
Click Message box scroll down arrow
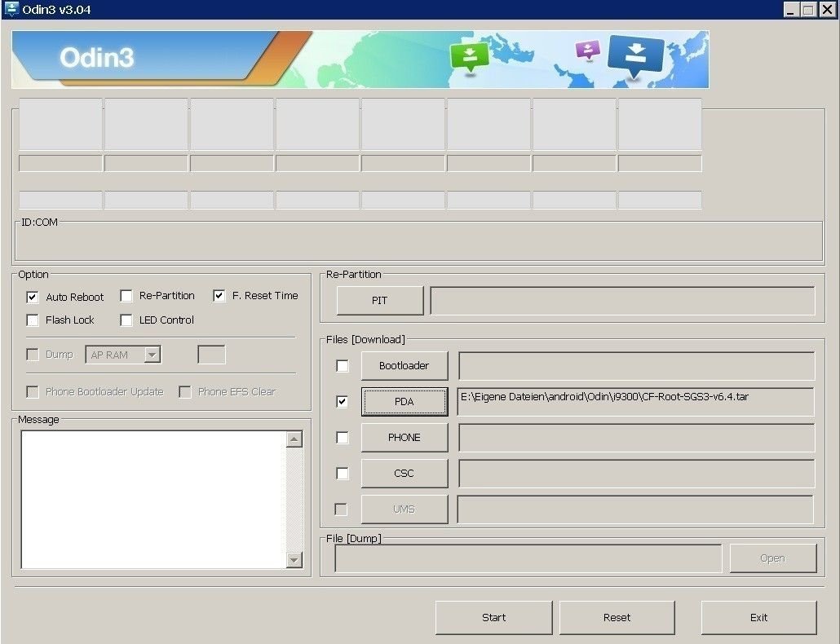(294, 560)
